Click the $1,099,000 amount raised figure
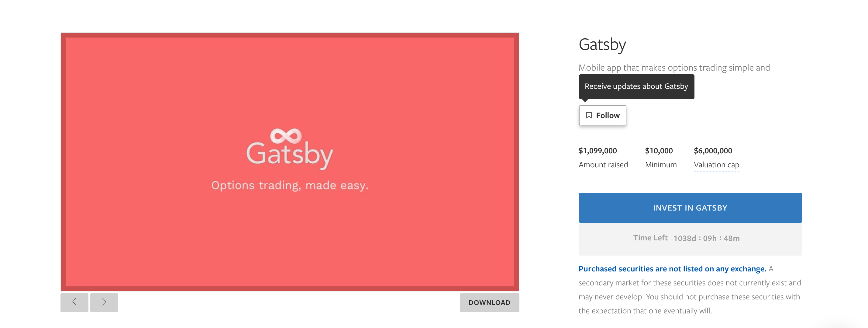The width and height of the screenshot is (868, 328). [598, 151]
